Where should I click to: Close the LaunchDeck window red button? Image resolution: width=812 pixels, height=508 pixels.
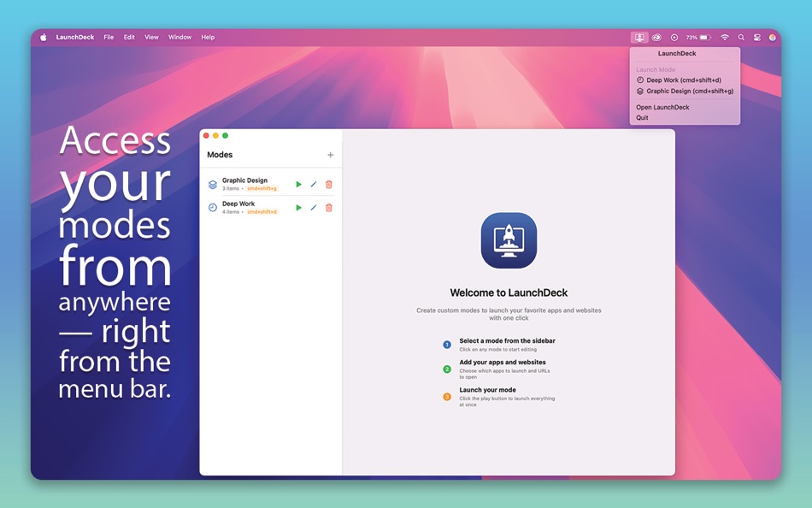(206, 136)
